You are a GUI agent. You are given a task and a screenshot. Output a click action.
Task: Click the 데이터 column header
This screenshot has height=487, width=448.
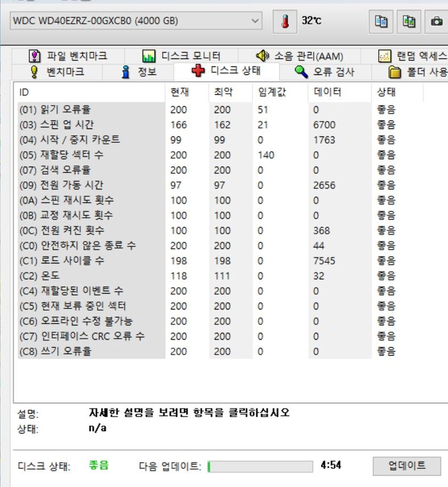pos(340,92)
